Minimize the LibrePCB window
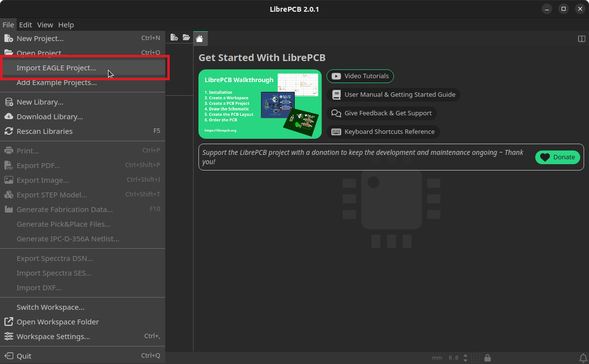The image size is (589, 364). click(x=546, y=9)
